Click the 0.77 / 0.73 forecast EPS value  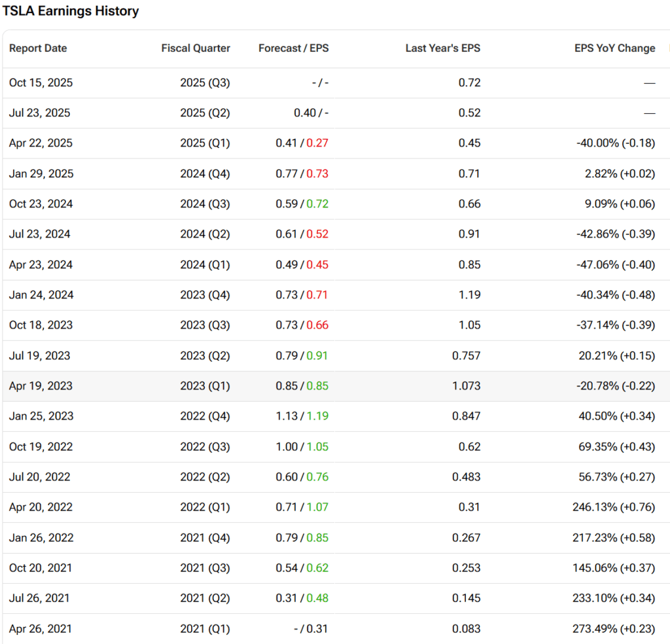tap(302, 173)
